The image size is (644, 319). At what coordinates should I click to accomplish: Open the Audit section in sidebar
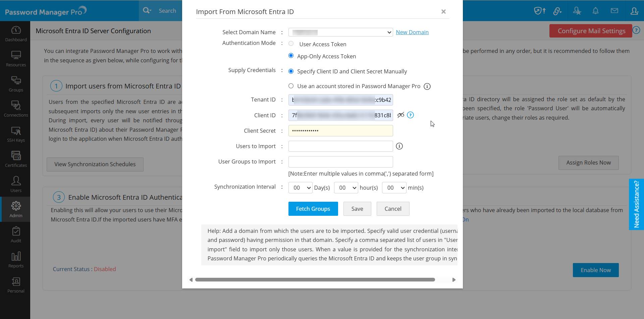[16, 235]
